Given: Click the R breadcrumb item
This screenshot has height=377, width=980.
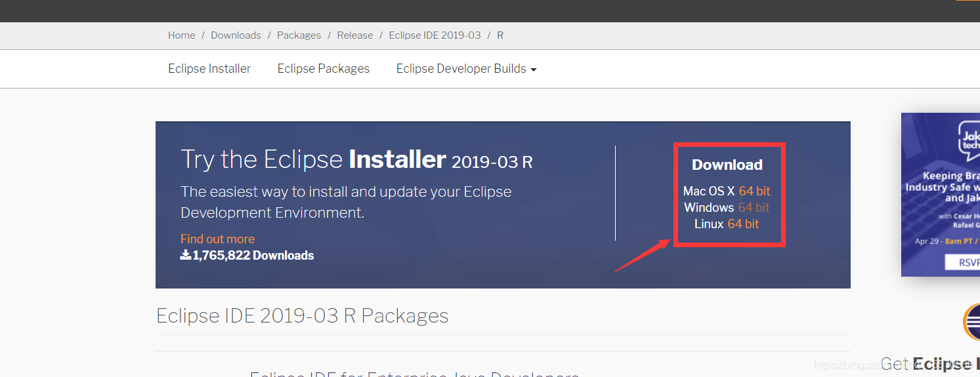Looking at the screenshot, I should coord(500,35).
